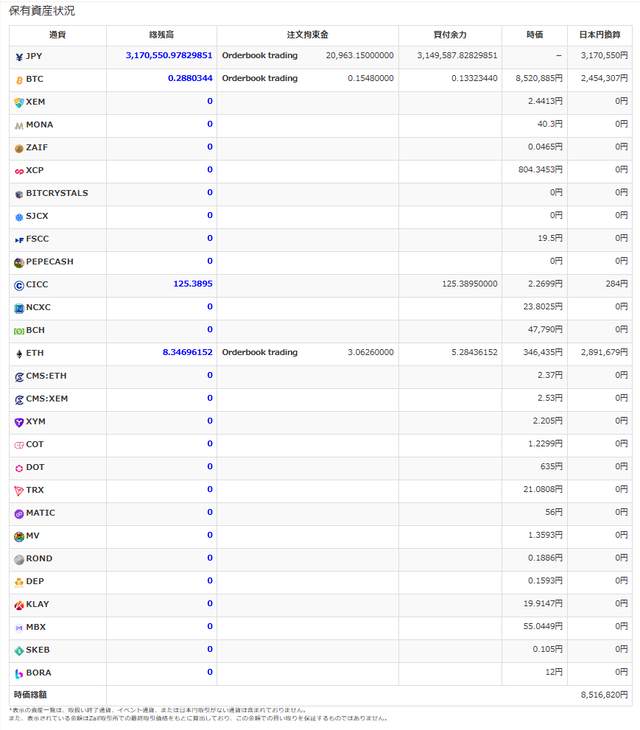Click ETH locked amount 3.06260000
The image size is (640, 730).
(371, 352)
